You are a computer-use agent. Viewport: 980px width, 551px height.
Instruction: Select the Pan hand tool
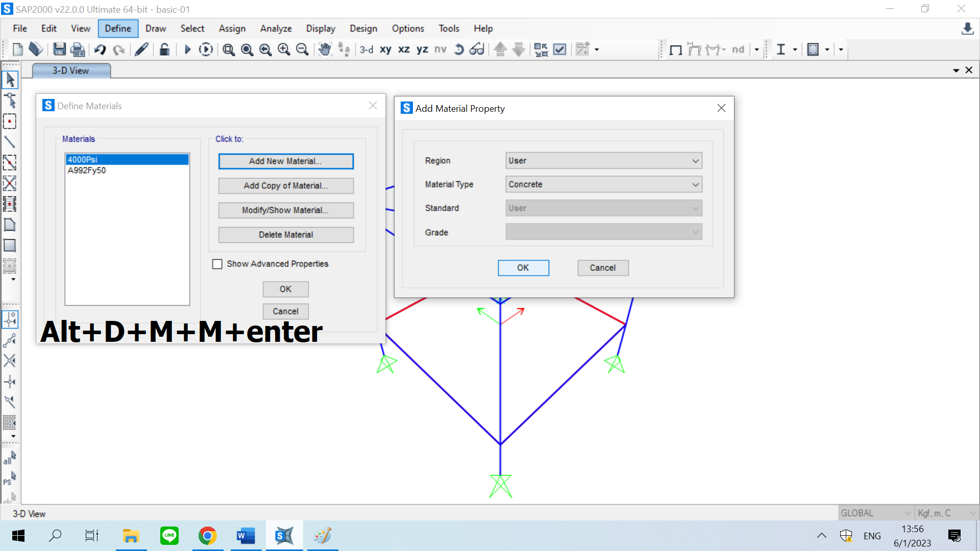tap(325, 49)
